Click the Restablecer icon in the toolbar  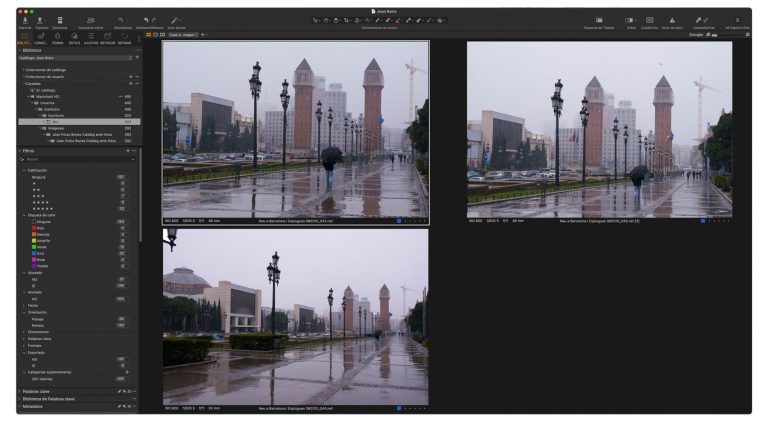pyautogui.click(x=120, y=21)
